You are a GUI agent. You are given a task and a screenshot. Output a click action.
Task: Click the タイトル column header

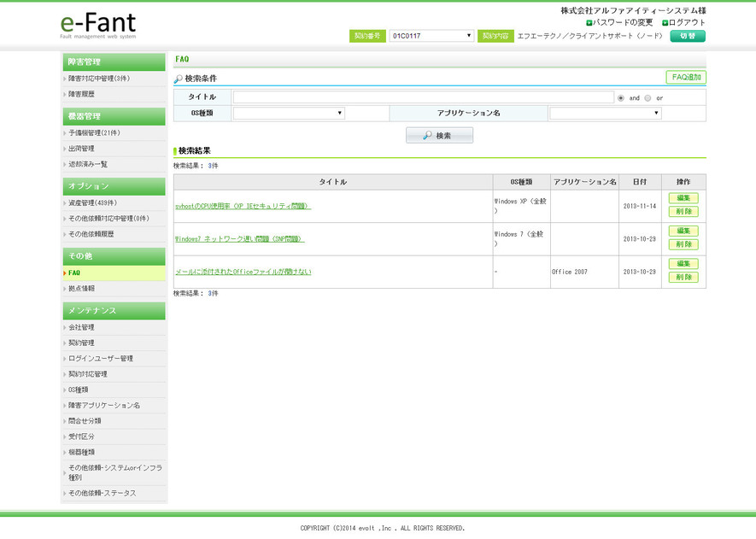[x=333, y=182]
